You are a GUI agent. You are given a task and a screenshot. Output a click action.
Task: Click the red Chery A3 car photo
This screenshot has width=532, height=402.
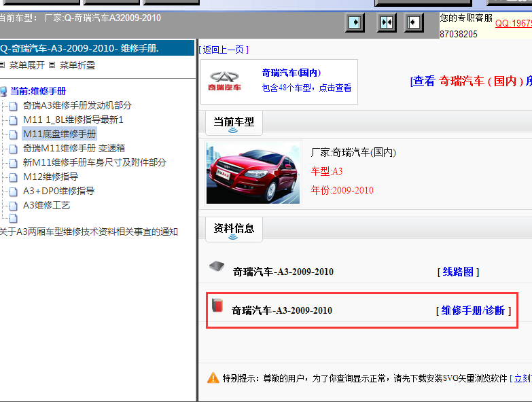[253, 173]
